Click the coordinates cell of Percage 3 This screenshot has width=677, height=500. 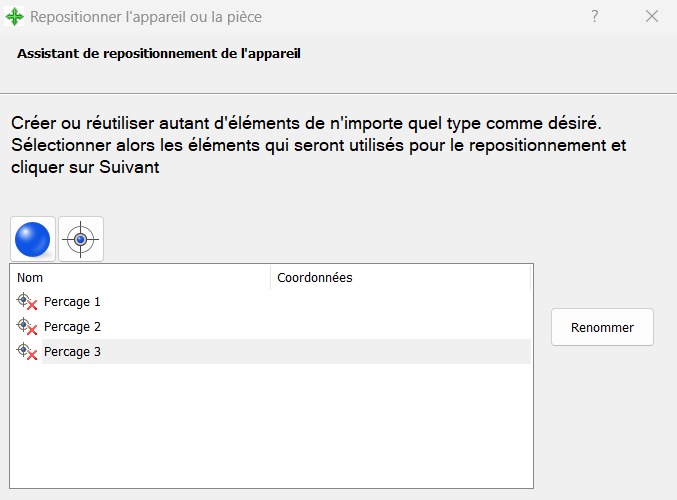[x=400, y=351]
